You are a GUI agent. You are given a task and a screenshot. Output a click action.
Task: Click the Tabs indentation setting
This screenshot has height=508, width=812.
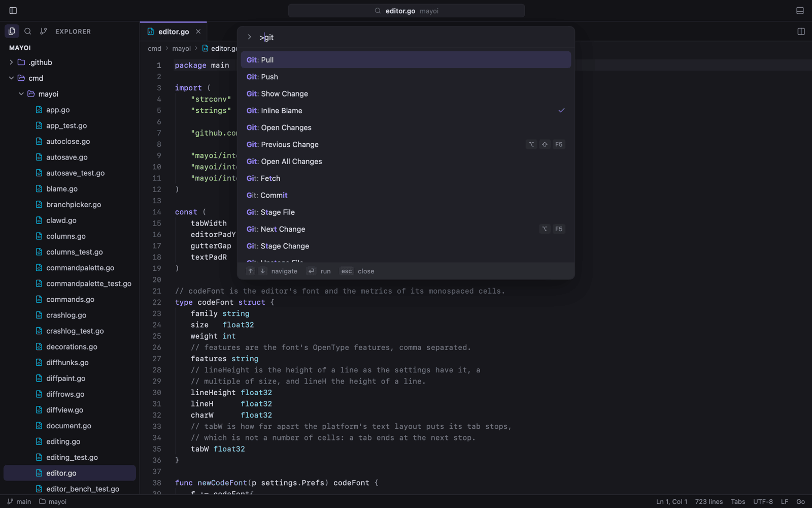click(738, 501)
